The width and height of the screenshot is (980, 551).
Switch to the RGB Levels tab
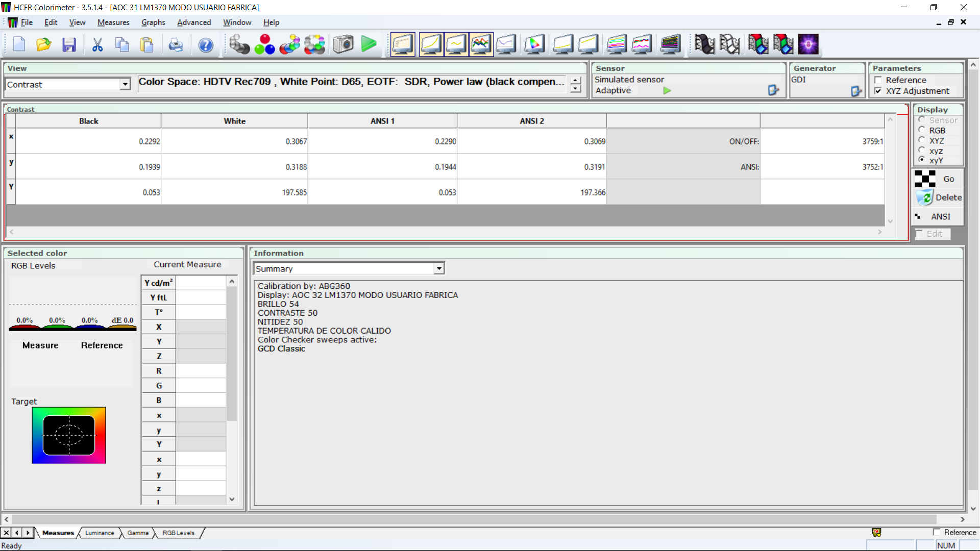point(179,533)
